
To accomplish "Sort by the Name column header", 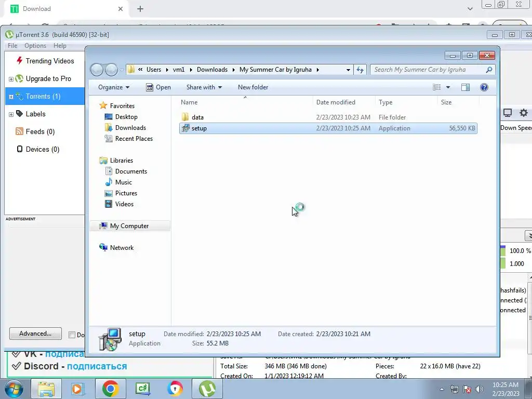I will [x=189, y=102].
